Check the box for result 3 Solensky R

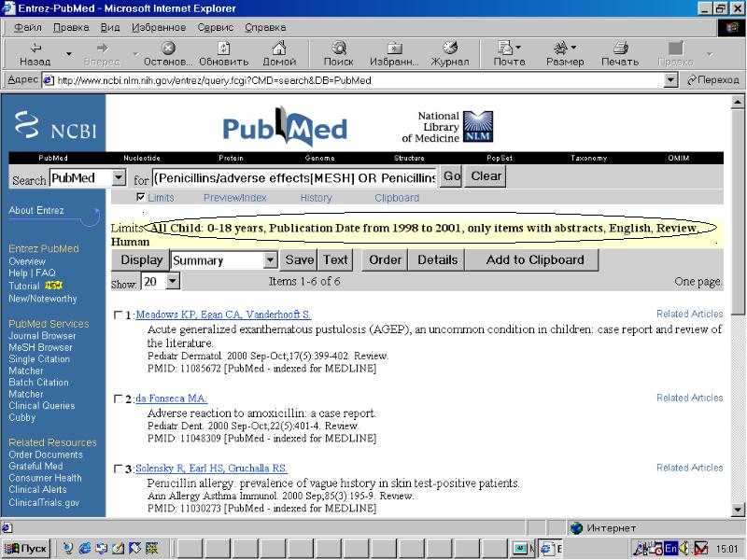coord(119,469)
